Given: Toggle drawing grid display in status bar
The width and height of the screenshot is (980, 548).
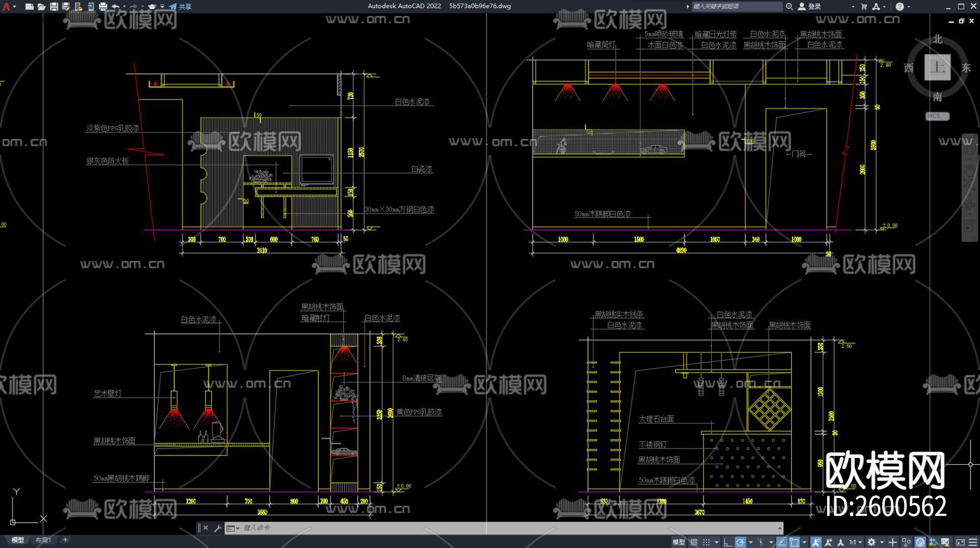Looking at the screenshot, I should (694, 542).
